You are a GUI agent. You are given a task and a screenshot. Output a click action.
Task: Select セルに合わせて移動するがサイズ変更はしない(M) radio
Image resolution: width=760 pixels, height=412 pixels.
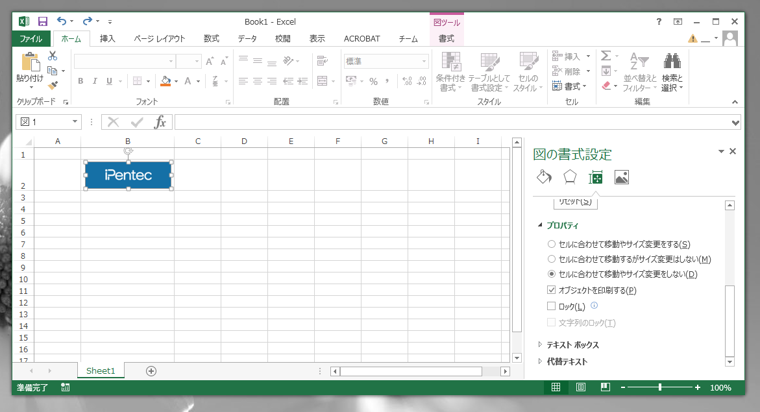551,259
